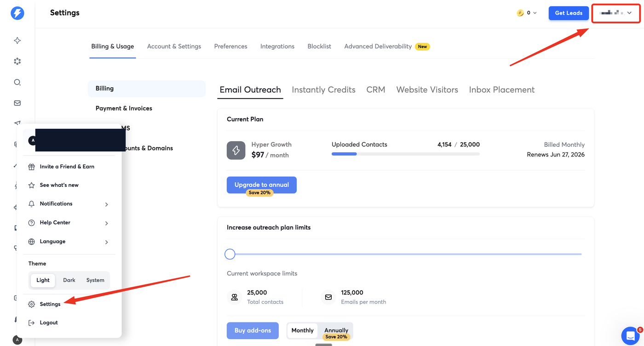Click the Emails per month envelope icon

pos(328,297)
